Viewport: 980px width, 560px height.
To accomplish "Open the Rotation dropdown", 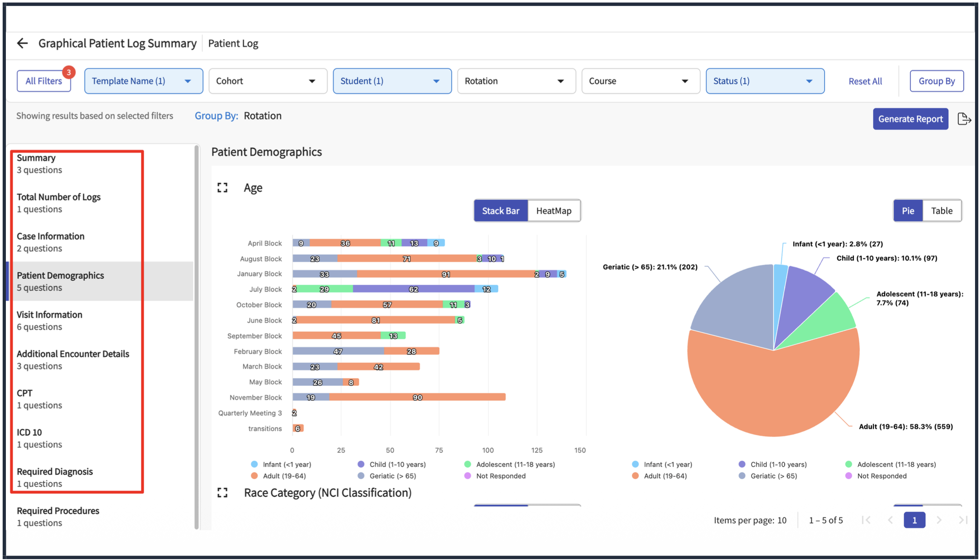I will point(517,81).
